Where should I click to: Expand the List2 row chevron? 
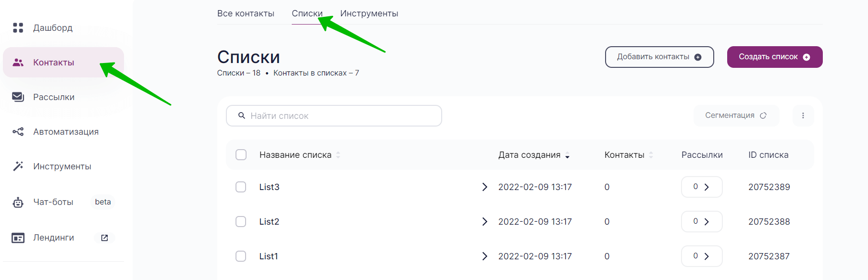(x=484, y=221)
